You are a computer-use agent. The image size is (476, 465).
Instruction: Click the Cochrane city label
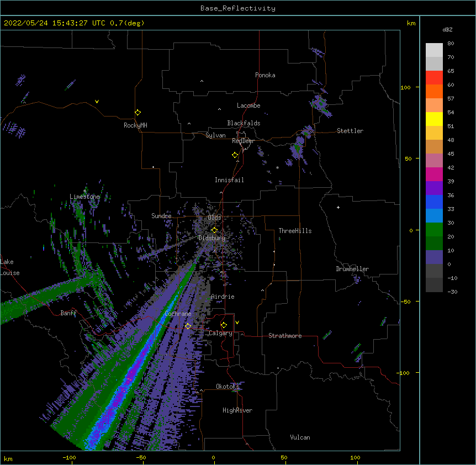pyautogui.click(x=178, y=314)
